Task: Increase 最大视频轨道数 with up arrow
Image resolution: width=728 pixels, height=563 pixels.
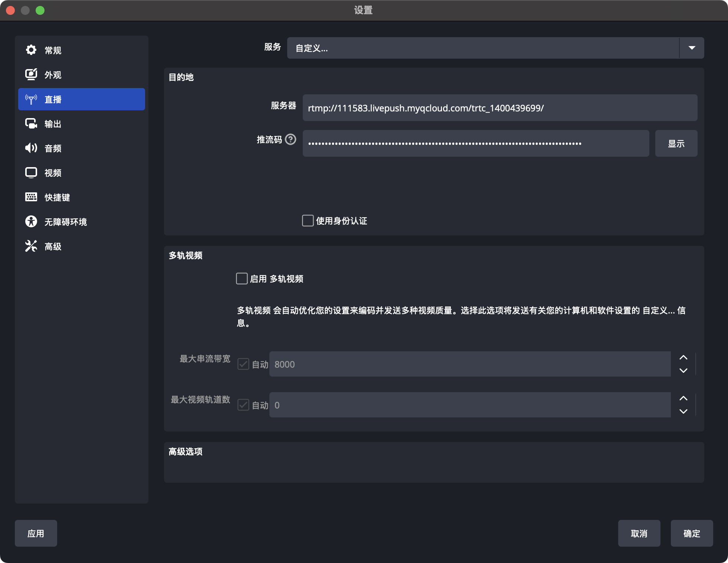Action: pyautogui.click(x=683, y=398)
